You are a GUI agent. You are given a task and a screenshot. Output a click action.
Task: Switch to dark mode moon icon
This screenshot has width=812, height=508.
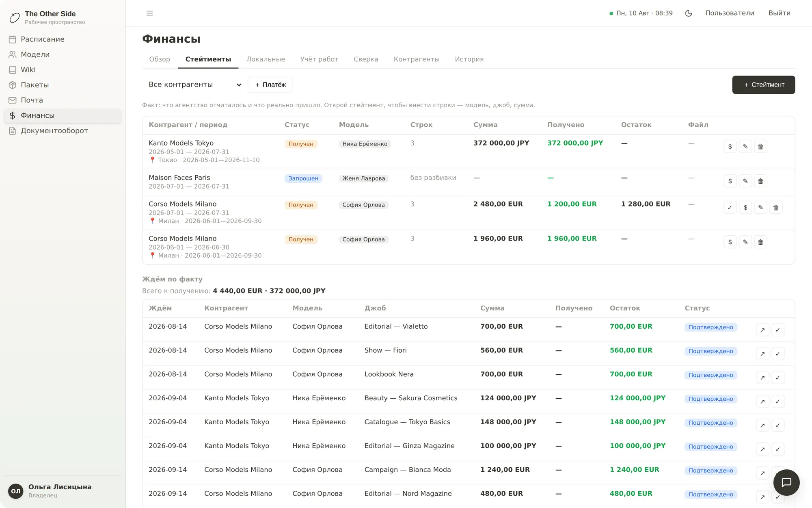pyautogui.click(x=689, y=13)
